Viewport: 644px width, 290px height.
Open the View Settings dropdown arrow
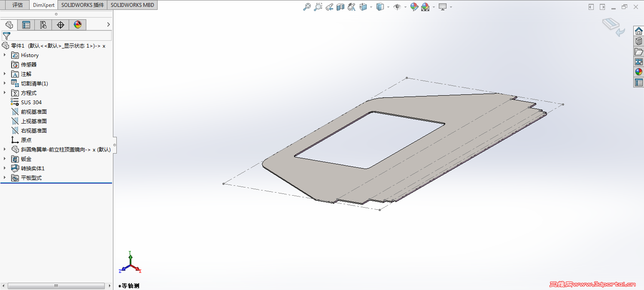451,7
